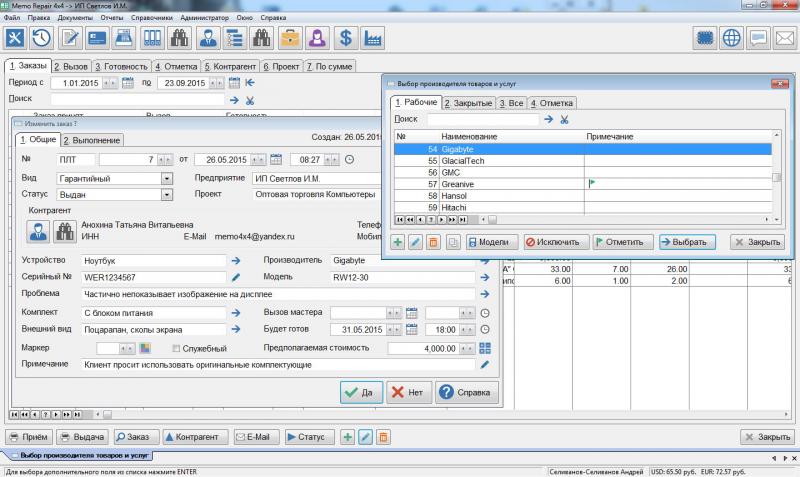Click Да button in order dialog
The image size is (800, 477).
coord(361,392)
